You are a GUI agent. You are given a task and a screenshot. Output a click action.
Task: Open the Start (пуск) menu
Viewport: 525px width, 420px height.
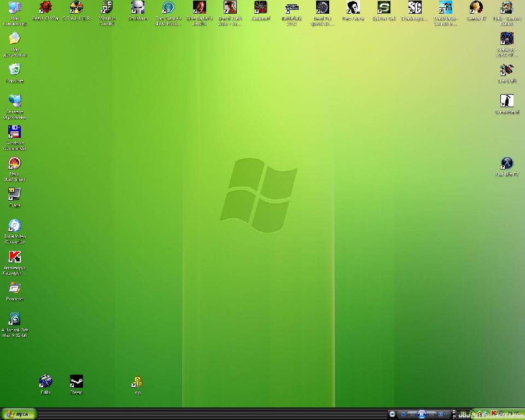(19, 415)
